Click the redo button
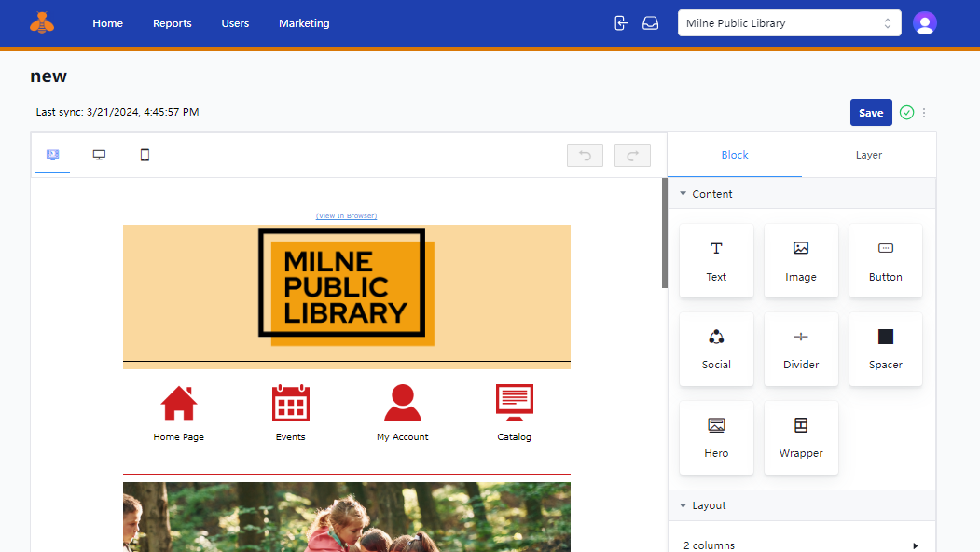 [632, 155]
